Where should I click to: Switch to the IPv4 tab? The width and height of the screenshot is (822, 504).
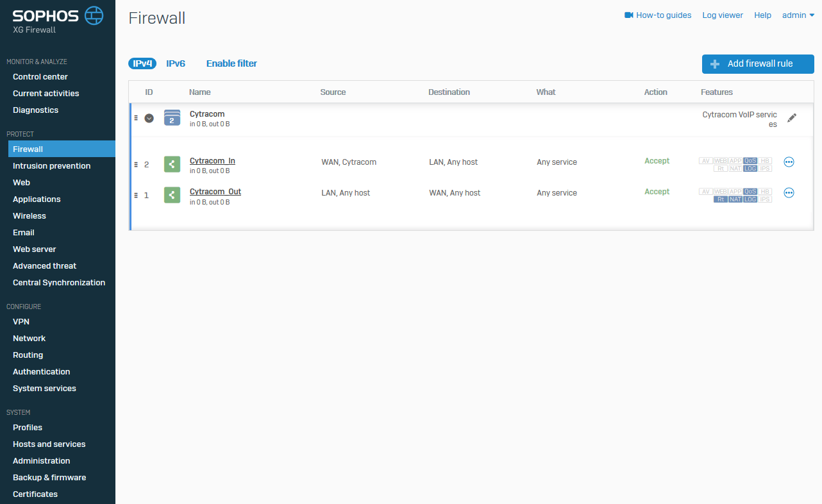coord(142,63)
